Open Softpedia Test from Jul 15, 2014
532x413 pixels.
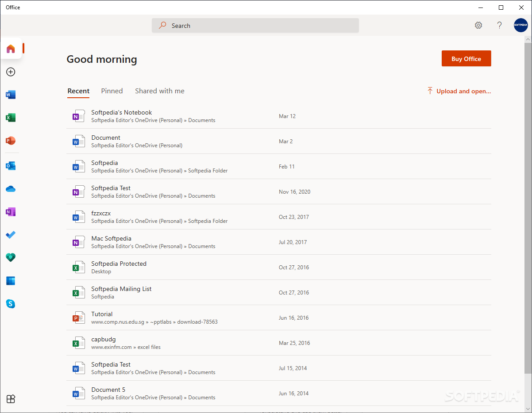[111, 364]
